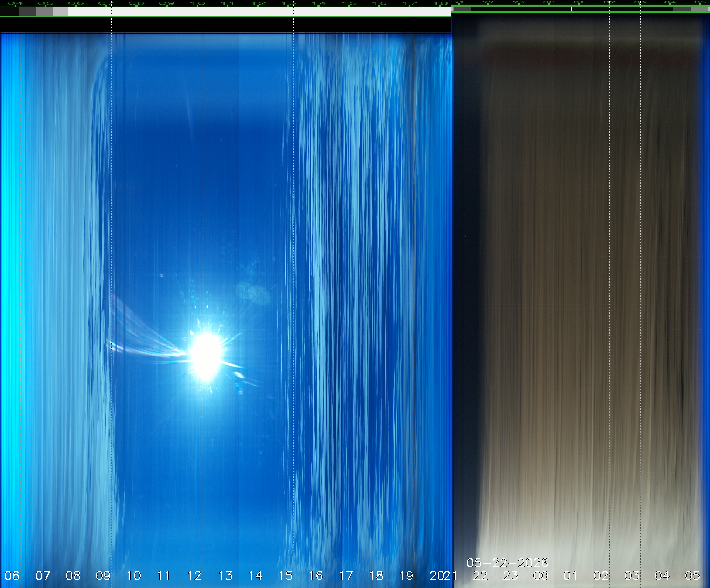Image resolution: width=710 pixels, height=588 pixels.
Task: Select the 06 hour label at bottom
Action: click(x=12, y=575)
